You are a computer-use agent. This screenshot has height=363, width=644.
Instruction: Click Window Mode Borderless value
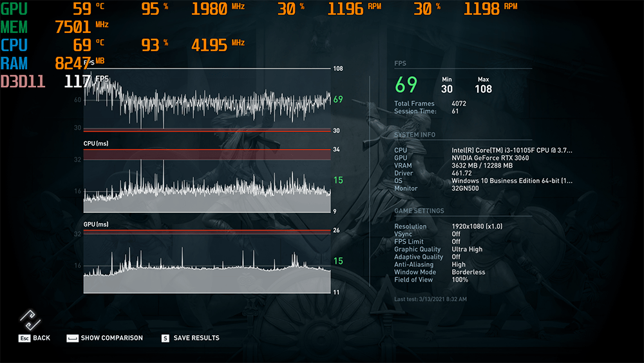point(468,272)
